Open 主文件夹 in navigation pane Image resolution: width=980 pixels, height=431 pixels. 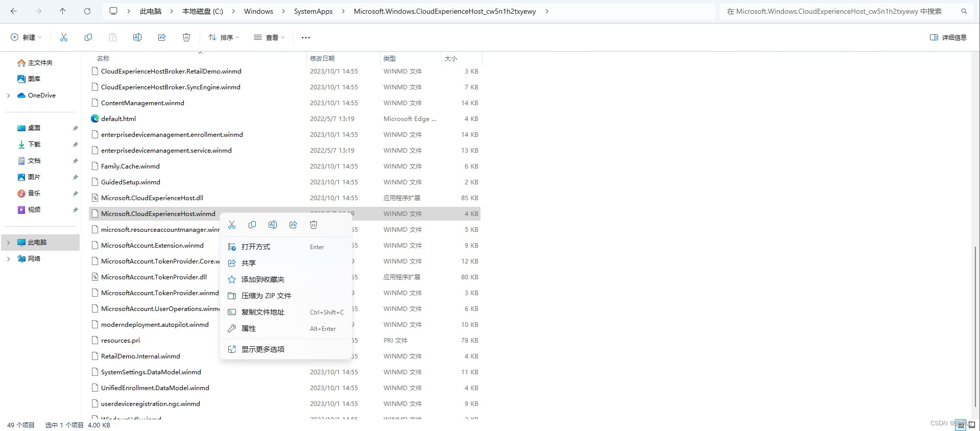pos(41,63)
